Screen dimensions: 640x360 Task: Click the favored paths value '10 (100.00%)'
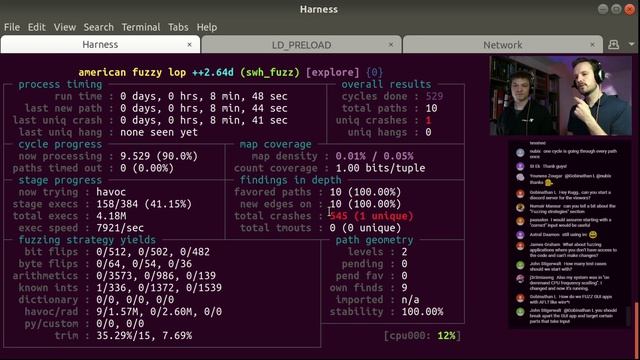coord(365,192)
